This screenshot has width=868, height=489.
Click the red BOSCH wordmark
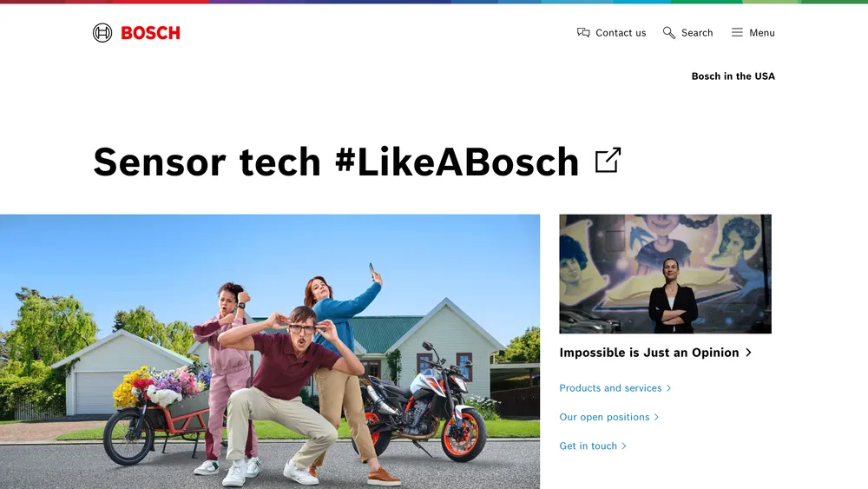click(150, 33)
